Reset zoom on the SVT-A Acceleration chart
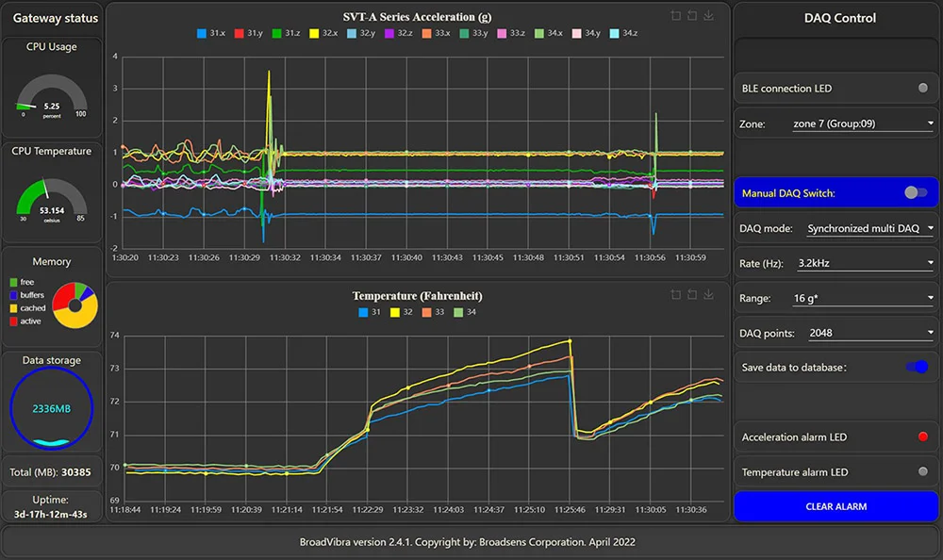 (692, 15)
